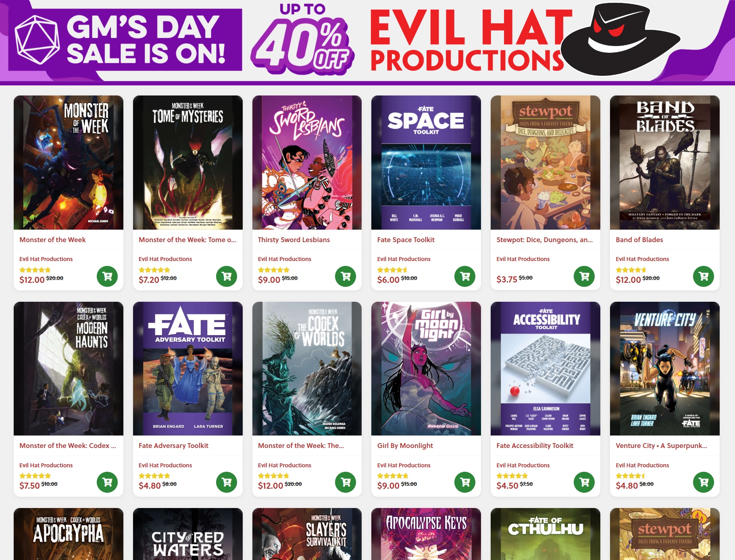This screenshot has height=560, width=735.
Task: Add Venture City to cart
Action: 704,482
